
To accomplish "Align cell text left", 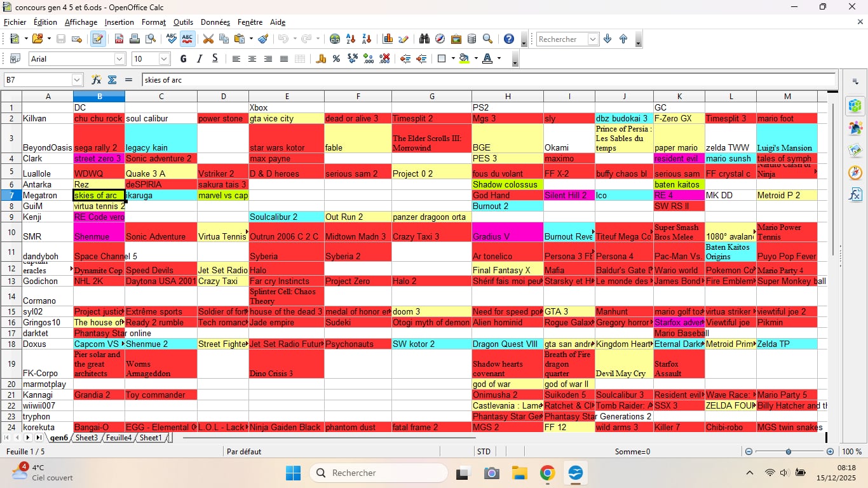I will (x=236, y=58).
